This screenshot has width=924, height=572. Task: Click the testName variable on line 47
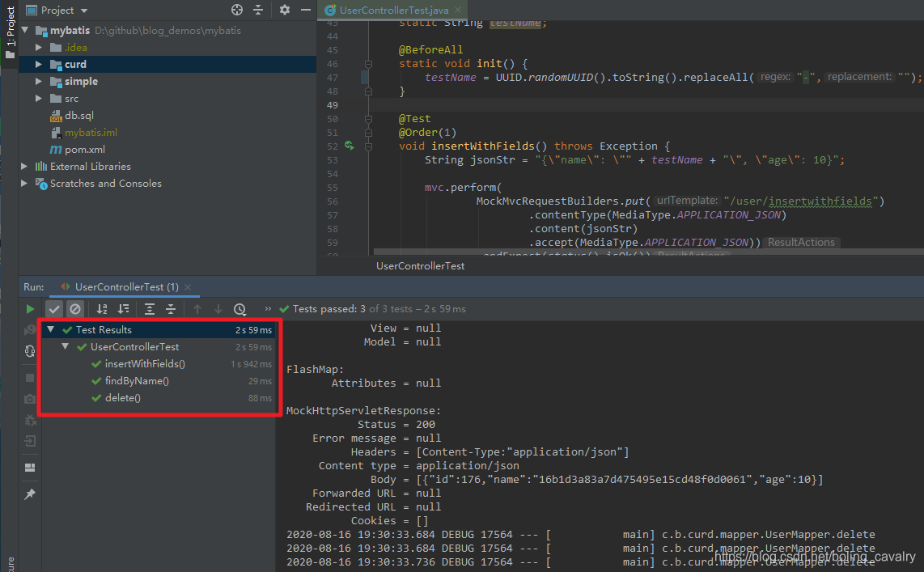(450, 77)
